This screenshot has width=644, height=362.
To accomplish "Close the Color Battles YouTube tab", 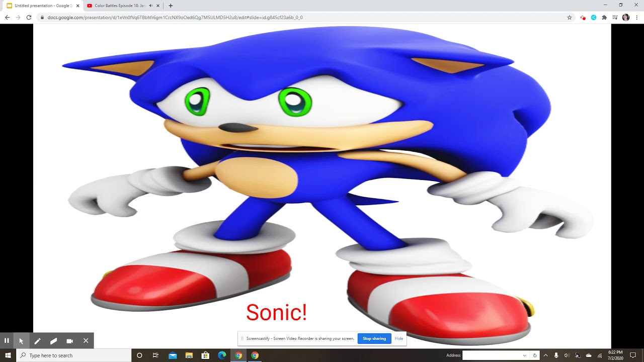I will (158, 6).
